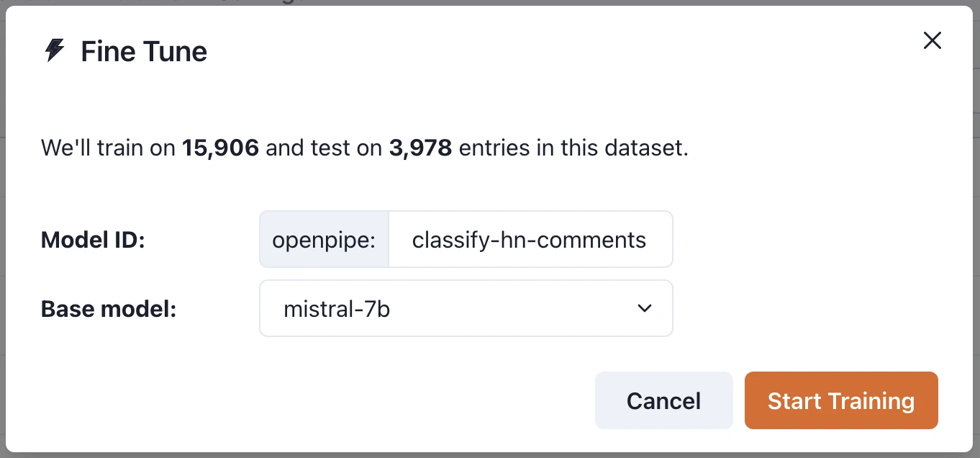Image resolution: width=980 pixels, height=458 pixels.
Task: Click the dropdown chevron beside mistral-7b
Action: click(x=645, y=308)
